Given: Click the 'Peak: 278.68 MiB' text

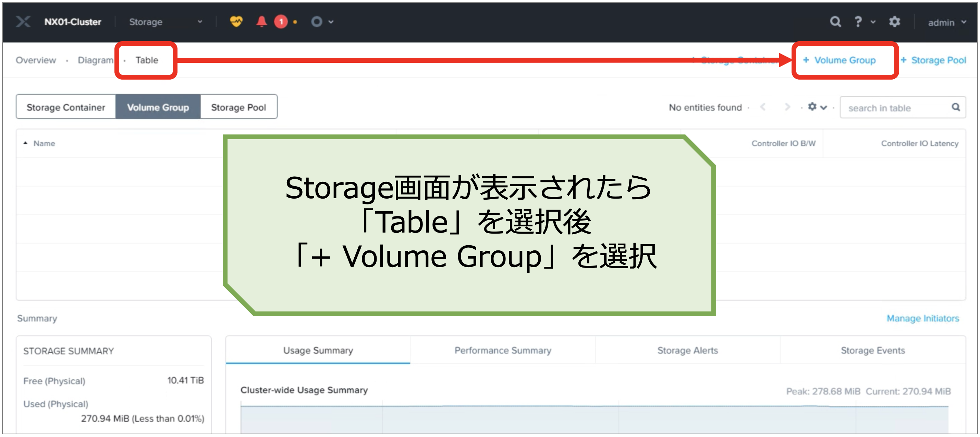Looking at the screenshot, I should [x=823, y=392].
